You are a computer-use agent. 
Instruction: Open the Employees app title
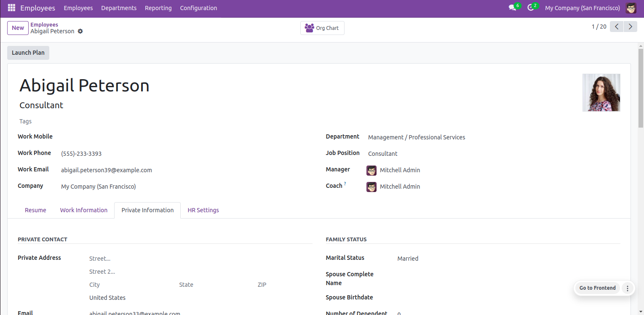(37, 8)
